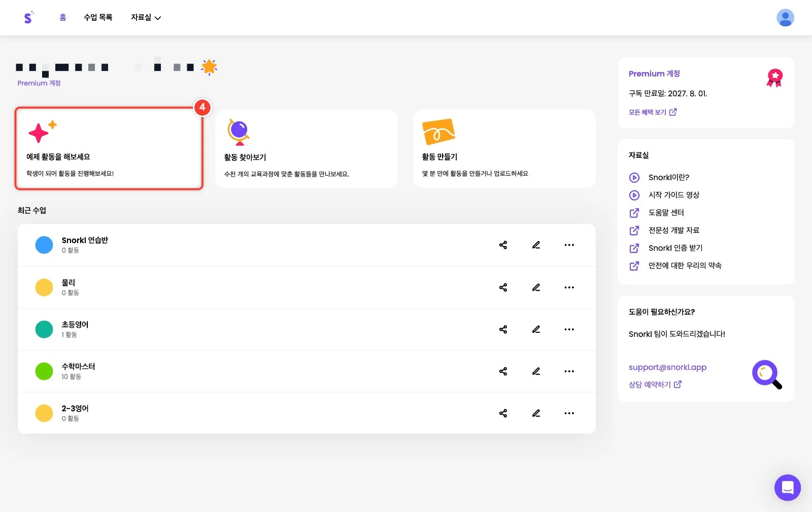The image size is (812, 512).
Task: Select the 물리 class name
Action: pos(69,283)
